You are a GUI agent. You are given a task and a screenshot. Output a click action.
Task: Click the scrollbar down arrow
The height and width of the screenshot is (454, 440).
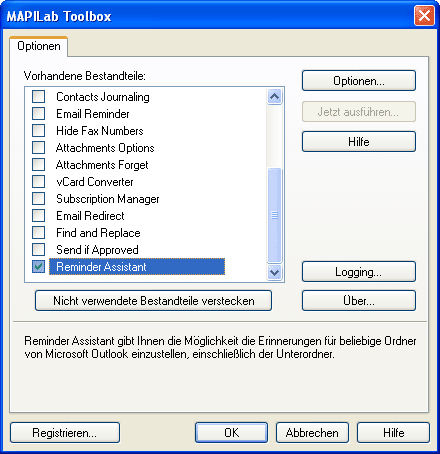coord(274,272)
